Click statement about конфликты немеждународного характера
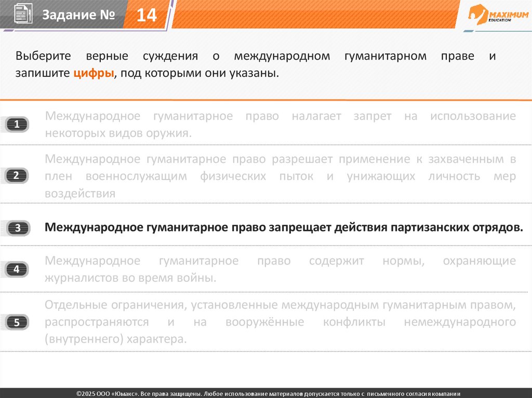This screenshot has height=398, width=532. pyautogui.click(x=280, y=322)
